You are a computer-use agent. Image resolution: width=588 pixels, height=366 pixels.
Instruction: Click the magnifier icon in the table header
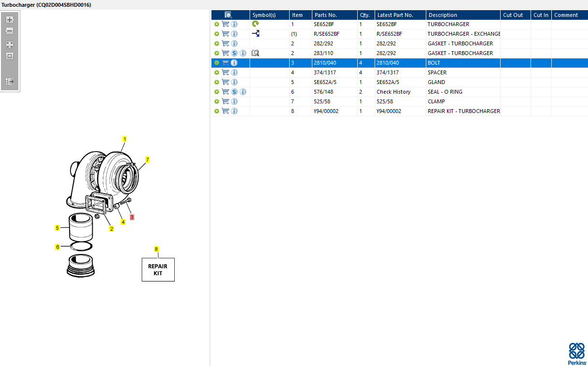coord(228,15)
